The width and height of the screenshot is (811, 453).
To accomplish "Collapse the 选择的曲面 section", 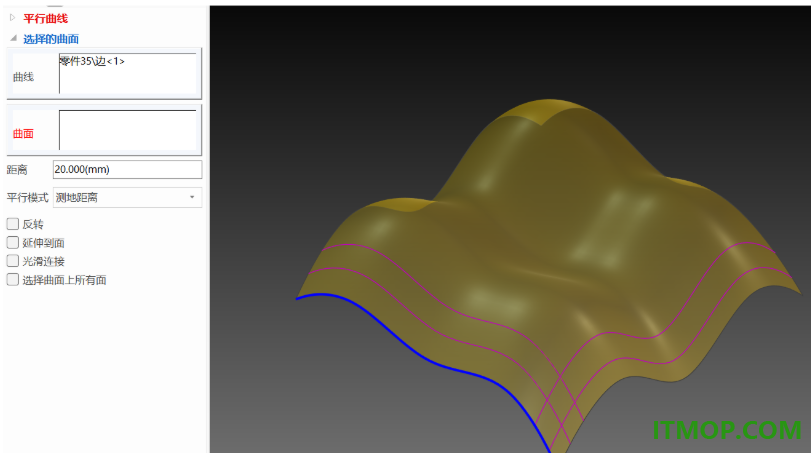I will pyautogui.click(x=13, y=38).
